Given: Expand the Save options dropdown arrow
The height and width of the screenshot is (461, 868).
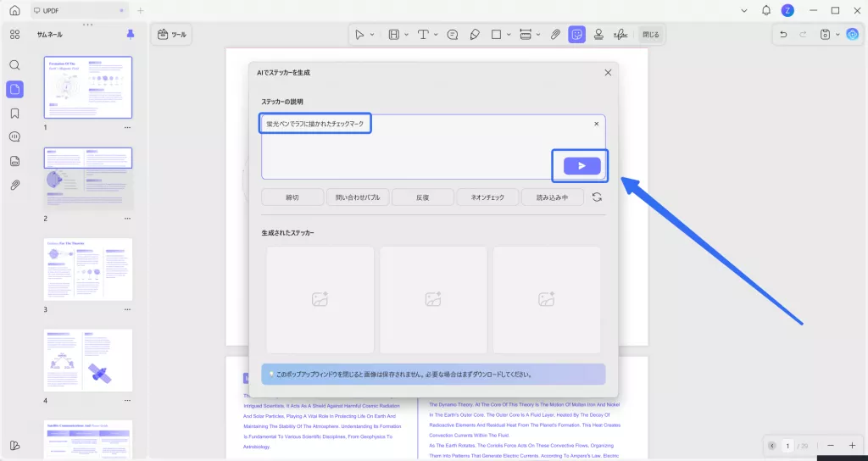Looking at the screenshot, I should [x=837, y=34].
